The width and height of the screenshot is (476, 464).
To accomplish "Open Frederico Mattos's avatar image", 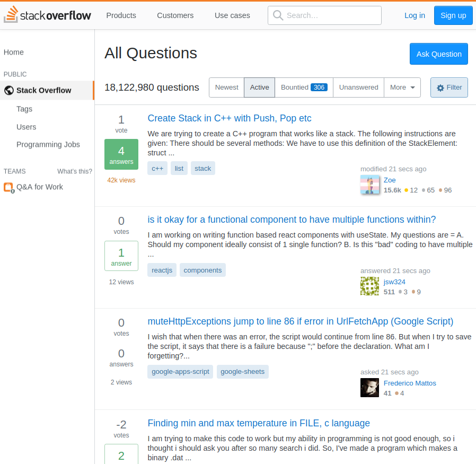I will [x=369, y=388].
